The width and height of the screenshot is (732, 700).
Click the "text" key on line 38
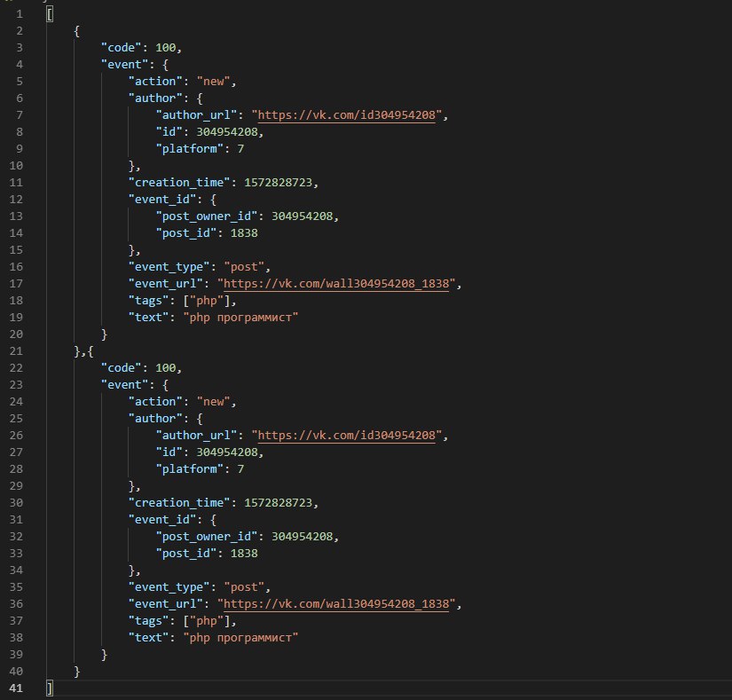coord(148,638)
